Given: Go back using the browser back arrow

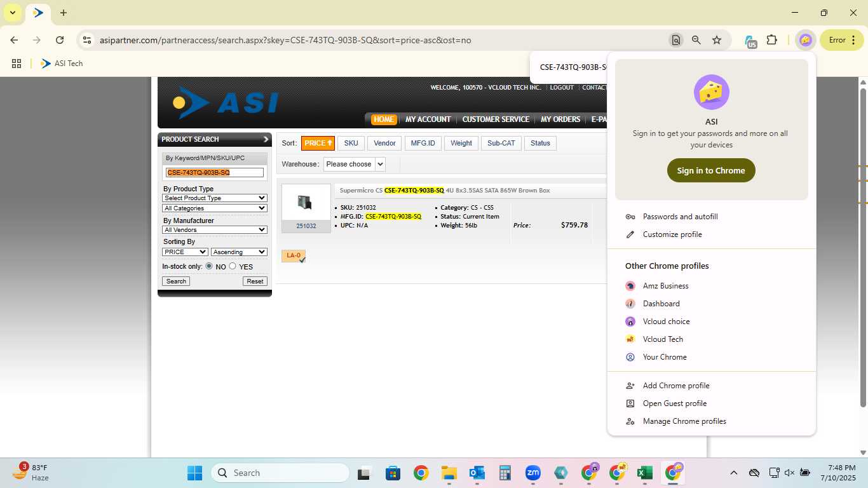Looking at the screenshot, I should (14, 40).
